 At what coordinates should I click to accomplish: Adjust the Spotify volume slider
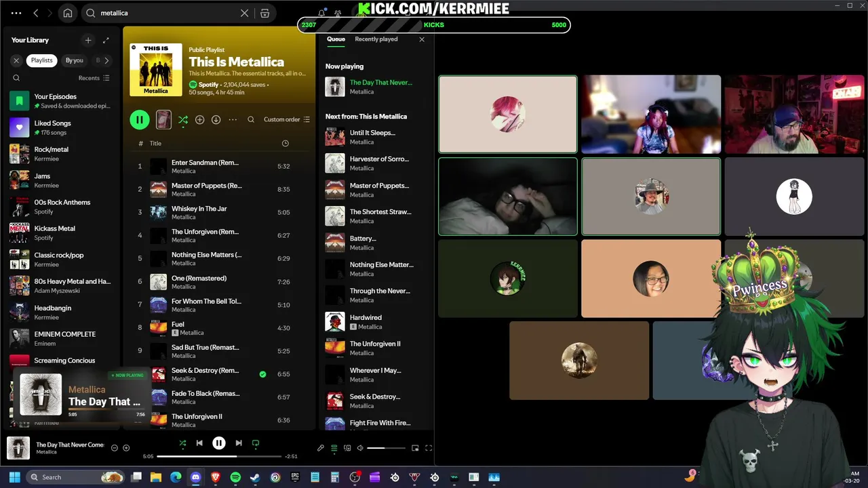[387, 447]
